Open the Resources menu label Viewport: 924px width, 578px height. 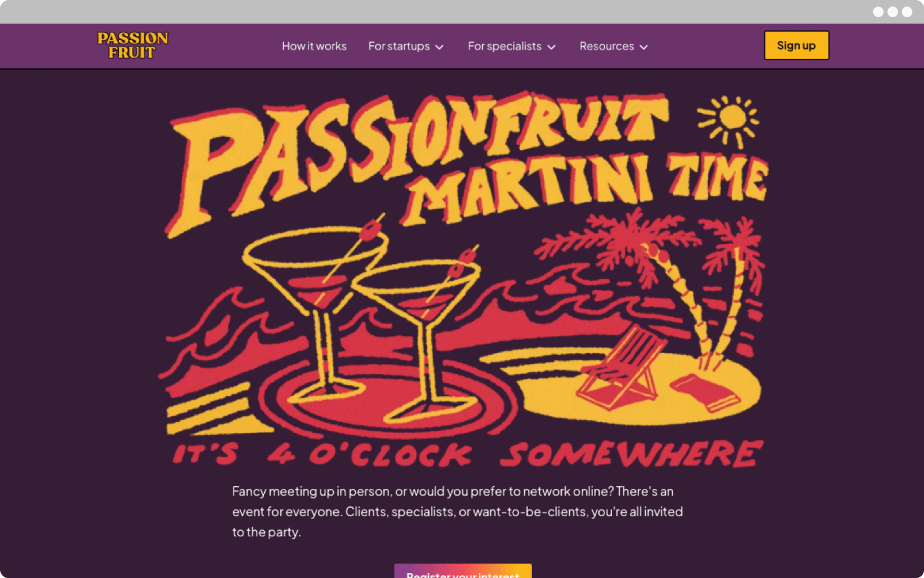[x=607, y=46]
